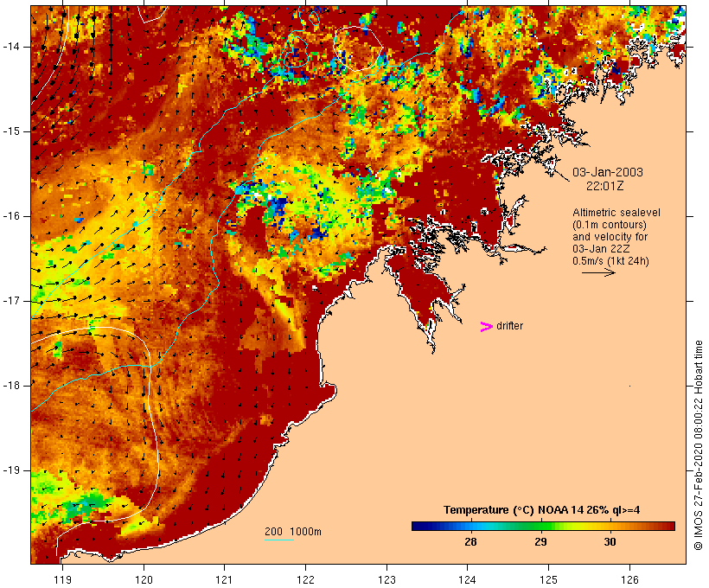The width and height of the screenshot is (709, 588).
Task: Click the '(0.1m contours)' caption line
Action: 610,224
